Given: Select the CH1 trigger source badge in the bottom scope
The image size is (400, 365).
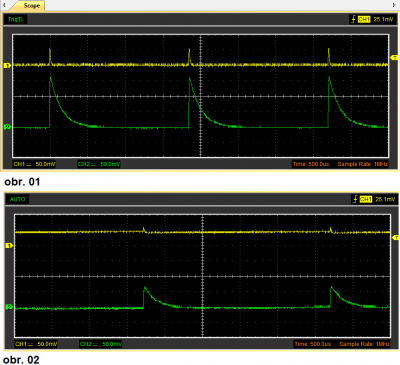Looking at the screenshot, I should (x=366, y=199).
